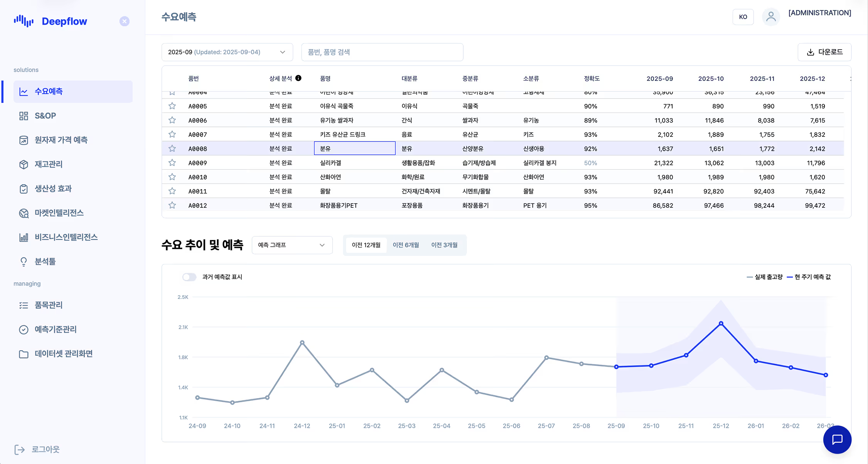Image resolution: width=868 pixels, height=464 pixels.
Task: Click the download arrow icon
Action: click(811, 52)
